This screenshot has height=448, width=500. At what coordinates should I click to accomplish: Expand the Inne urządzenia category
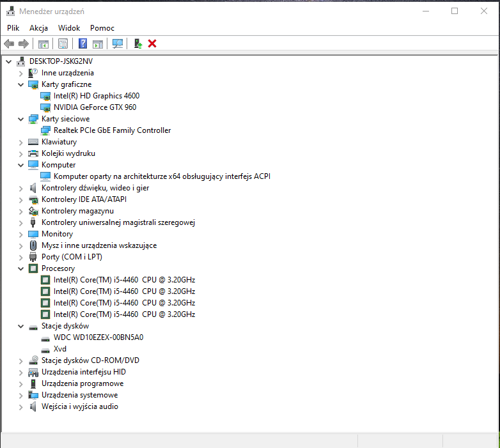(x=20, y=73)
